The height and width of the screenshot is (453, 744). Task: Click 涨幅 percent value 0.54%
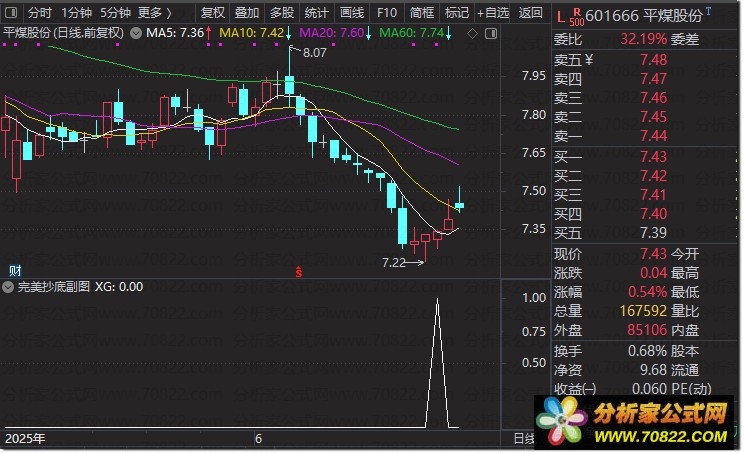click(648, 292)
